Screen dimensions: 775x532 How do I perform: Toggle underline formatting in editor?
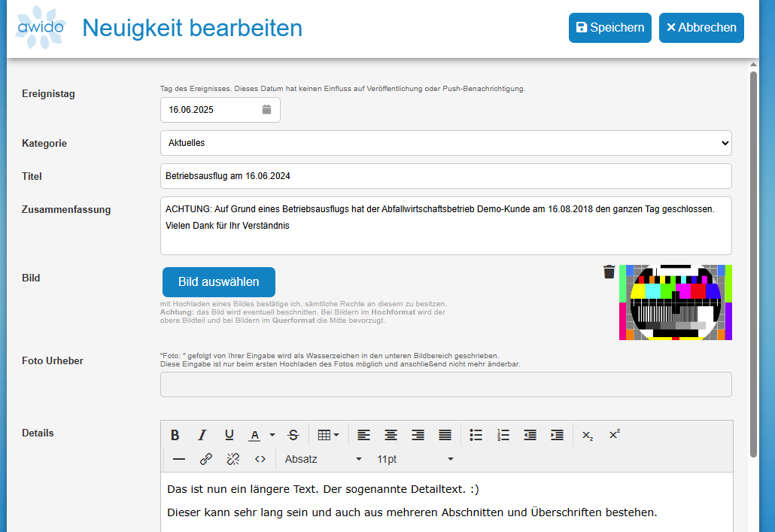tap(229, 435)
